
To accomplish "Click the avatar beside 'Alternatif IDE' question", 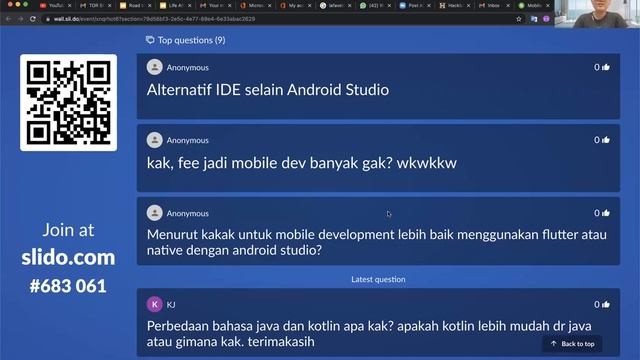I will (x=155, y=67).
